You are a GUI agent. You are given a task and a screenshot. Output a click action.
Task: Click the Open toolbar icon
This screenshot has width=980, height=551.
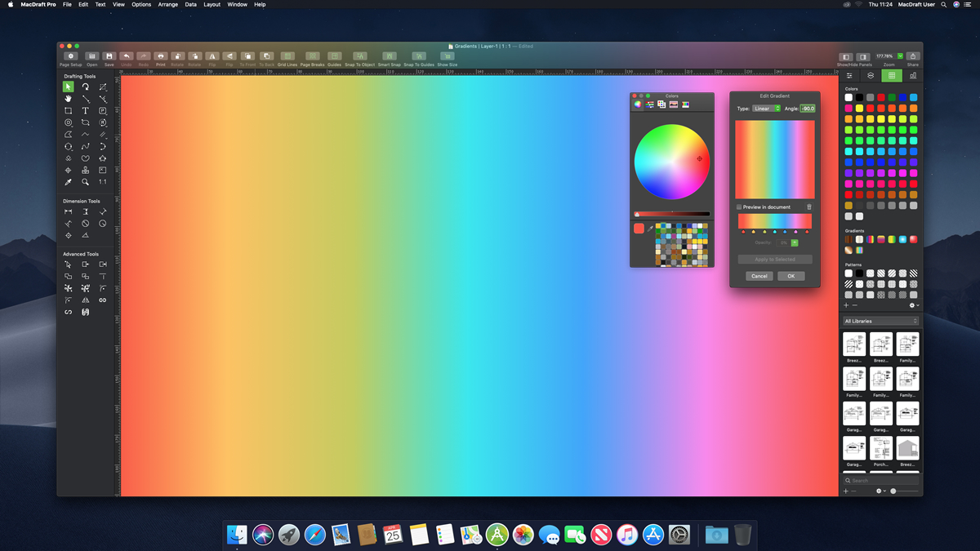click(x=92, y=56)
